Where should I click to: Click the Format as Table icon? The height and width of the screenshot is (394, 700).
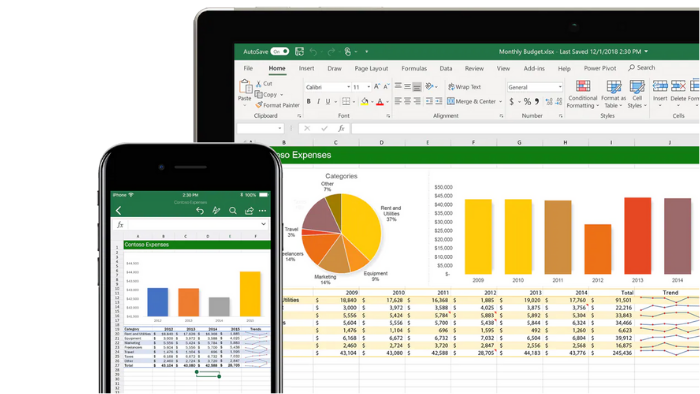[614, 87]
